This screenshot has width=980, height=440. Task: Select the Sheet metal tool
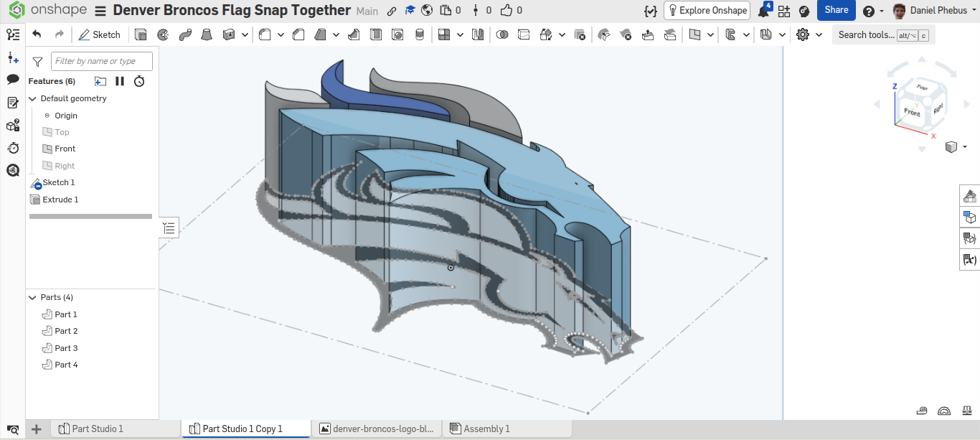pyautogui.click(x=766, y=34)
